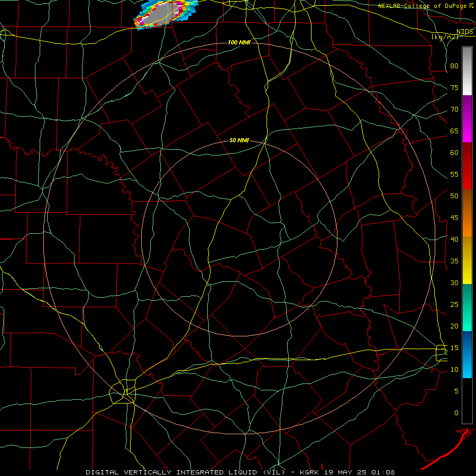Click the green-teal segment of the color bar
This screenshot has height=476, width=476.
click(x=467, y=307)
